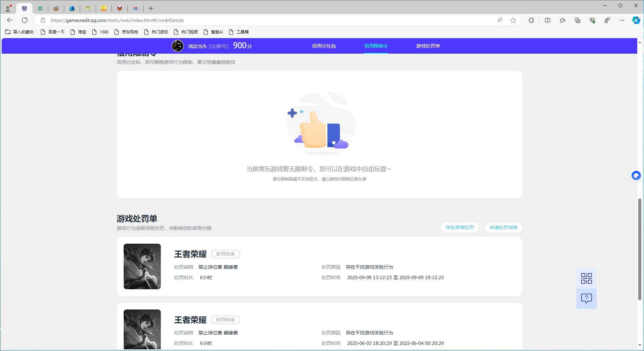This screenshot has height=351, width=644.
Task: Click the browser back arrow
Action: click(10, 20)
